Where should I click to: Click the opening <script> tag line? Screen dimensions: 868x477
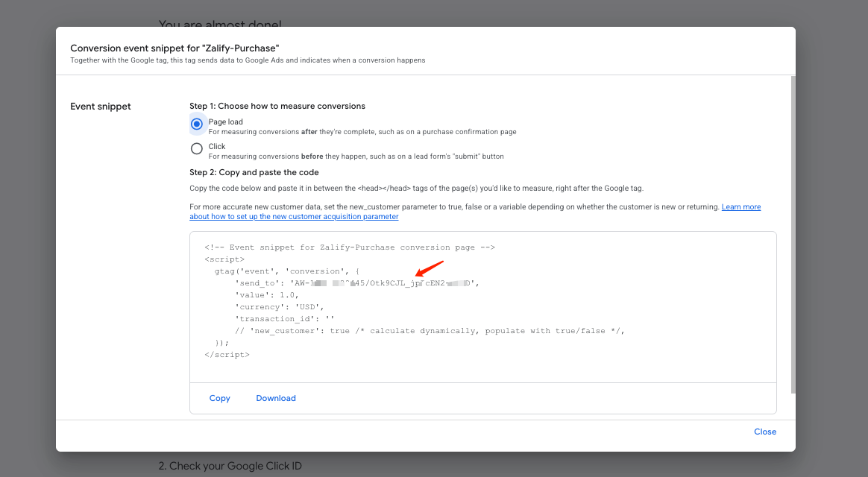pos(224,259)
